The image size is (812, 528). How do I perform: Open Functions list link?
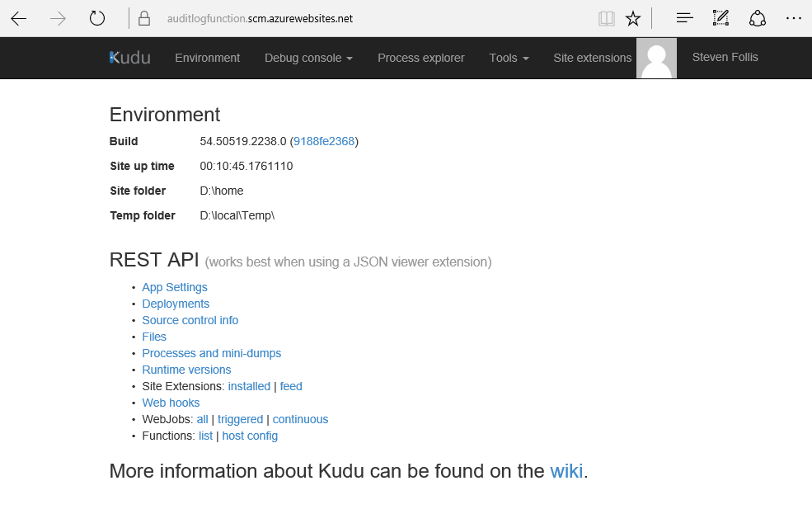205,436
